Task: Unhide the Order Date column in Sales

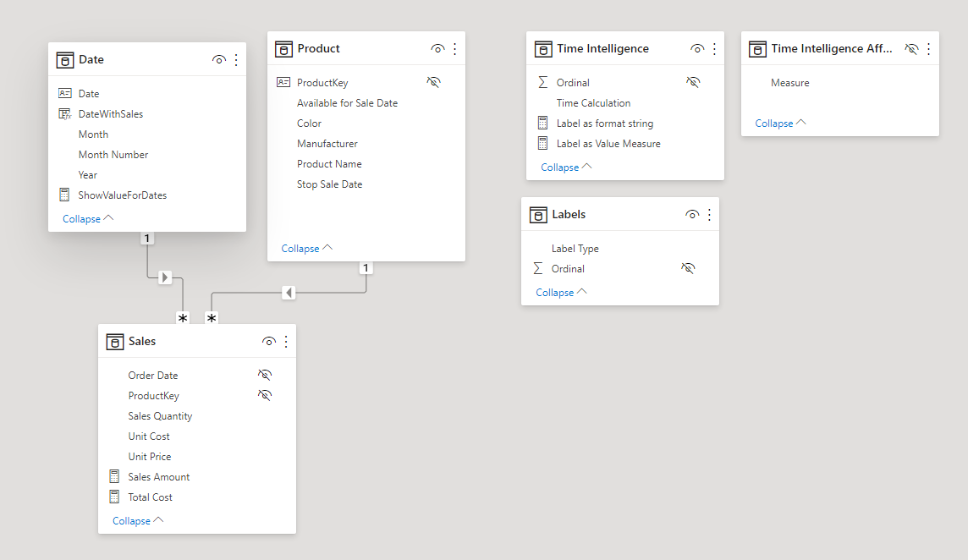Action: click(x=265, y=375)
